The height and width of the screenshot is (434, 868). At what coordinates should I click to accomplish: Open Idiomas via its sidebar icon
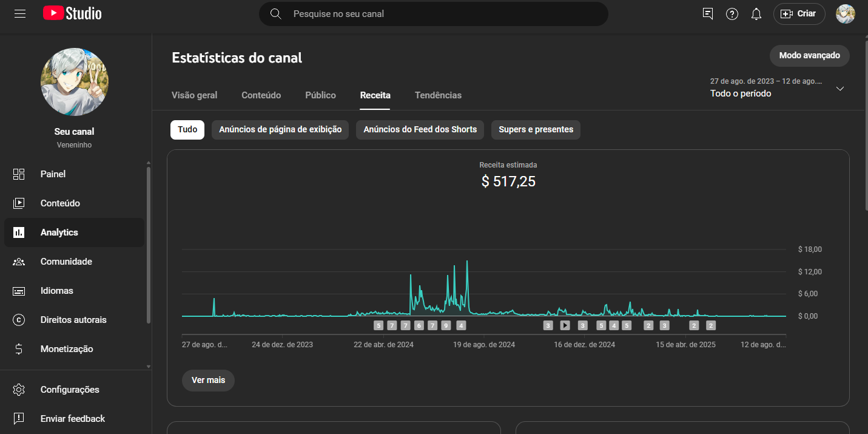[19, 291]
